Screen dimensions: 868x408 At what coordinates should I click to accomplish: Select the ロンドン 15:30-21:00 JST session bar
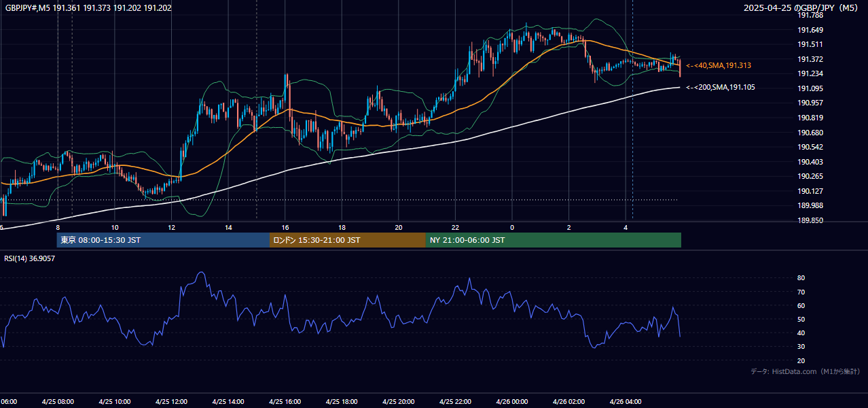pos(348,240)
